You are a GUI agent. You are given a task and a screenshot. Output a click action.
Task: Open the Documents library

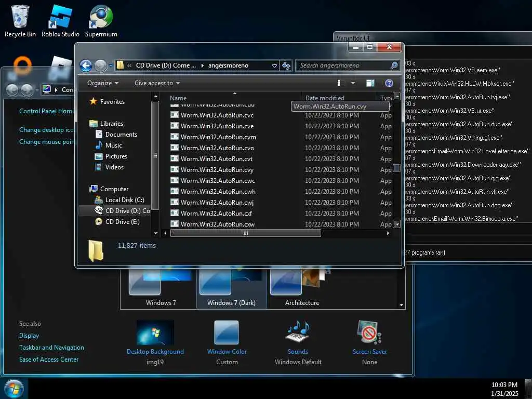click(116, 135)
